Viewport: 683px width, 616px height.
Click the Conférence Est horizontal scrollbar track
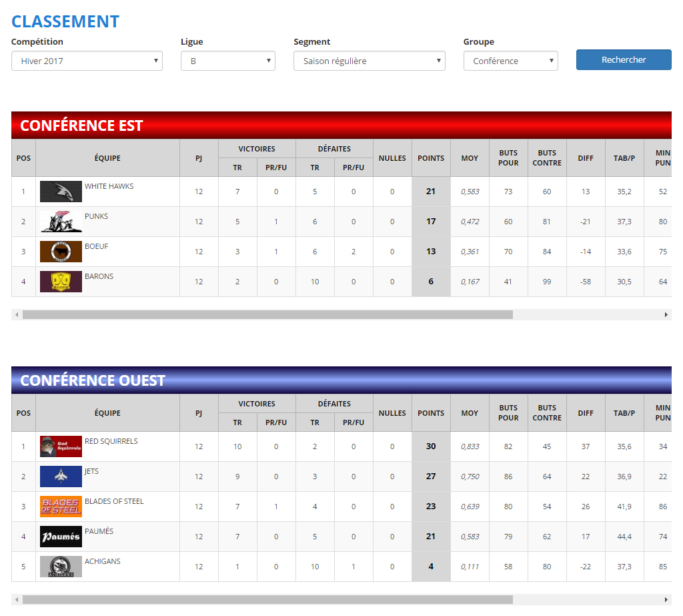(x=587, y=314)
